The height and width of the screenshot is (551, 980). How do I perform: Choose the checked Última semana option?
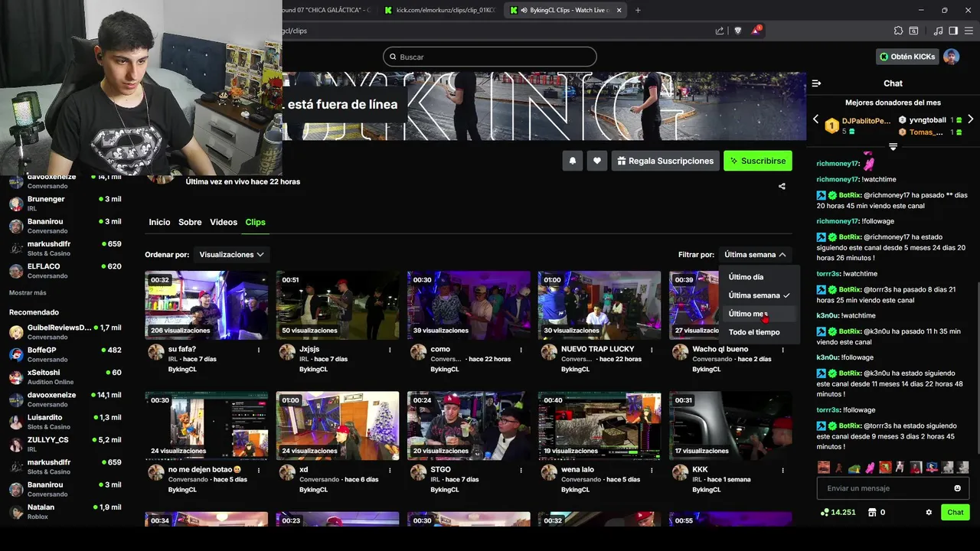(759, 295)
